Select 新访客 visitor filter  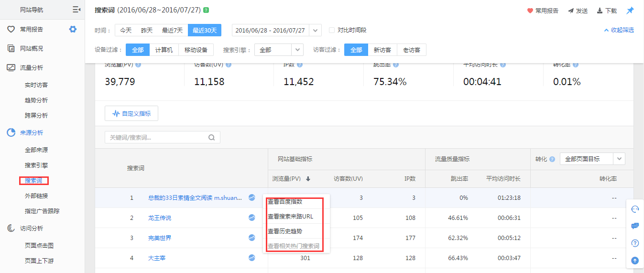click(x=382, y=50)
